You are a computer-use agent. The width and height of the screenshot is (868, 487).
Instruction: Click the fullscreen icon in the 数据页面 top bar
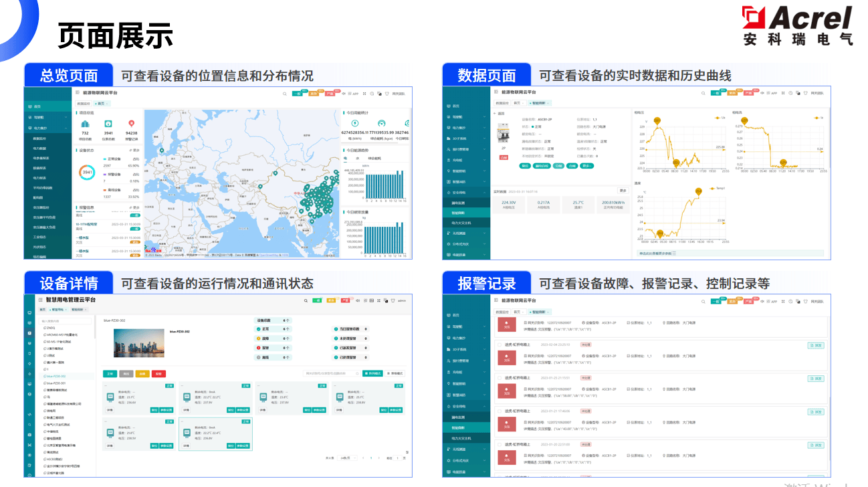783,94
